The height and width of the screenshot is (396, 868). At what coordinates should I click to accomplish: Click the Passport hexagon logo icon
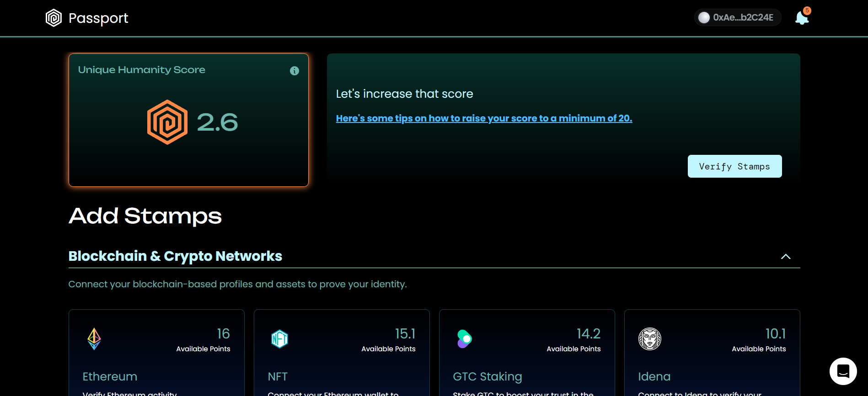coord(54,18)
